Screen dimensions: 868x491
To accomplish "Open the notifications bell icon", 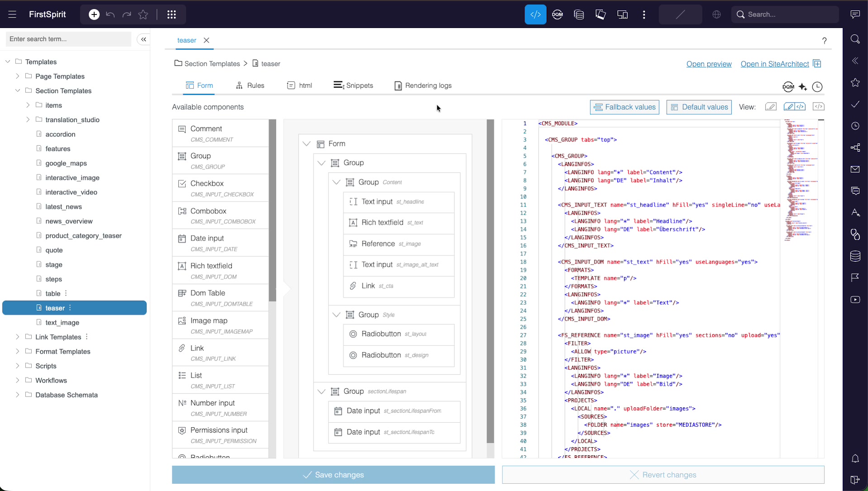I will coord(855,458).
